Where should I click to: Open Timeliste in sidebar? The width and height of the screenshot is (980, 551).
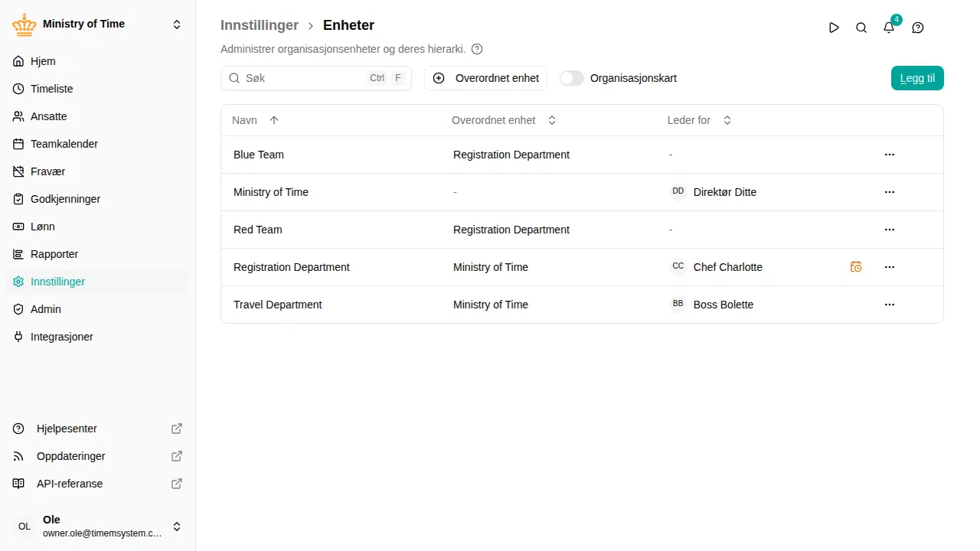tap(97, 89)
